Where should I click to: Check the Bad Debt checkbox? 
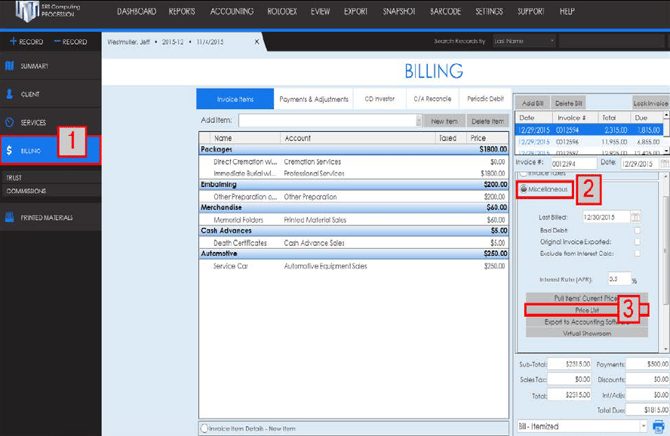[637, 230]
